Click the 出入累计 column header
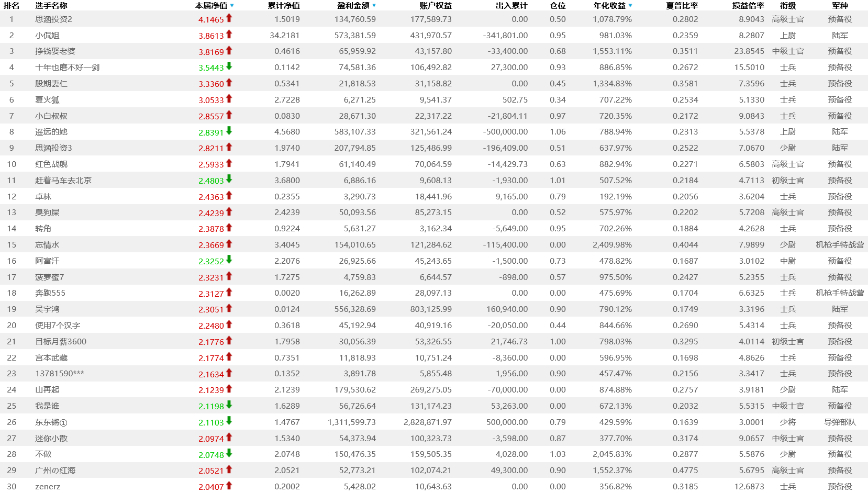Viewport: 868px width, 493px height. click(511, 6)
